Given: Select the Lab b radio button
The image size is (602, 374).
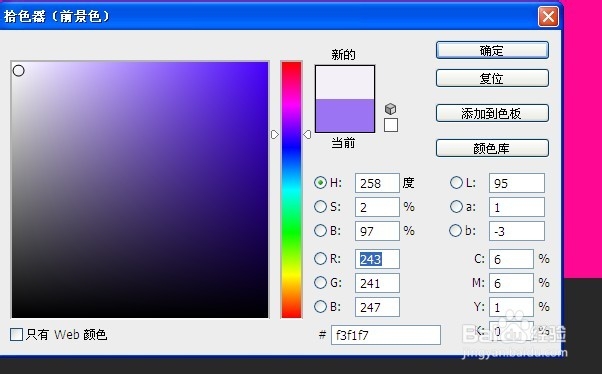Looking at the screenshot, I should (x=455, y=230).
